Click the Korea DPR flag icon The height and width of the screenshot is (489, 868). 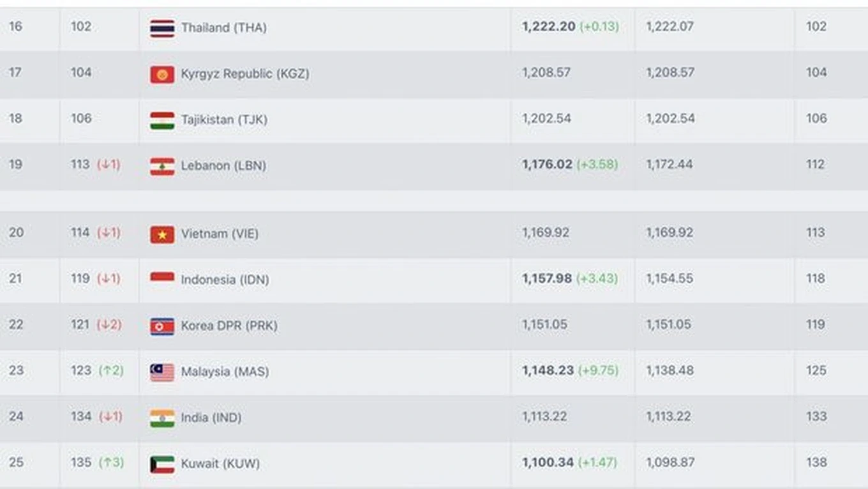(162, 326)
